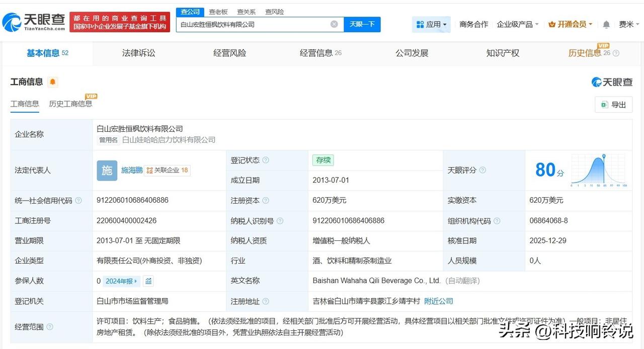Switch to the 法律诉讼 tab
The width and height of the screenshot is (644, 349).
click(139, 53)
